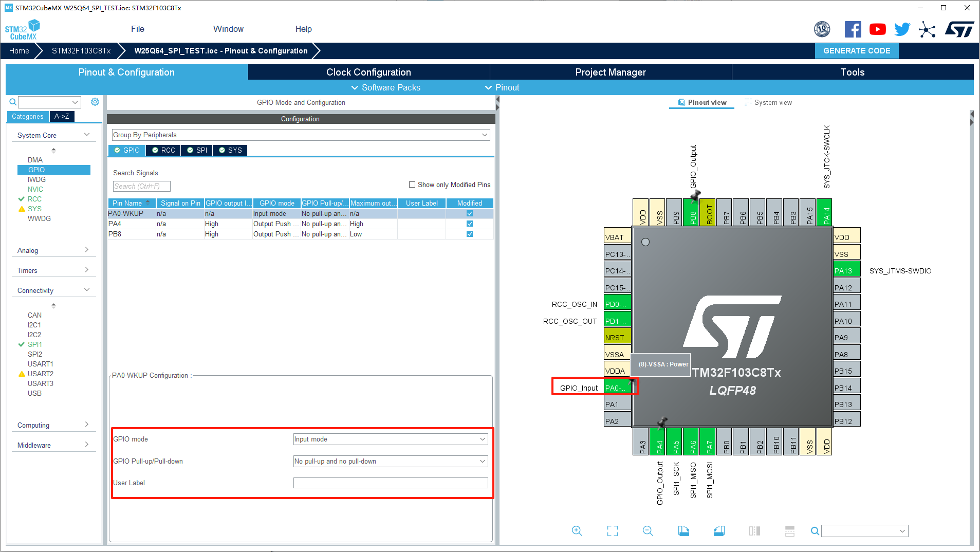Screen dimensions: 980x552
Task: Open the Window menu
Action: point(228,29)
